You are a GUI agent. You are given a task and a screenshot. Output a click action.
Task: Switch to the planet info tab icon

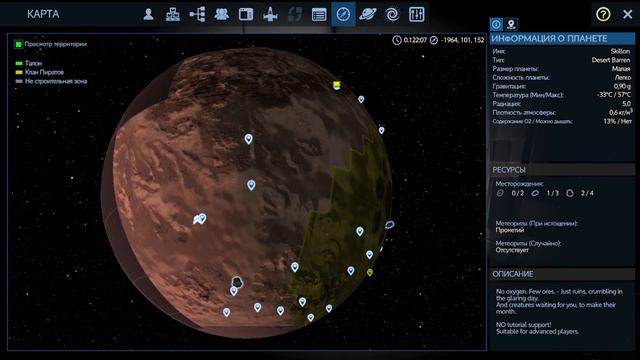[x=496, y=24]
